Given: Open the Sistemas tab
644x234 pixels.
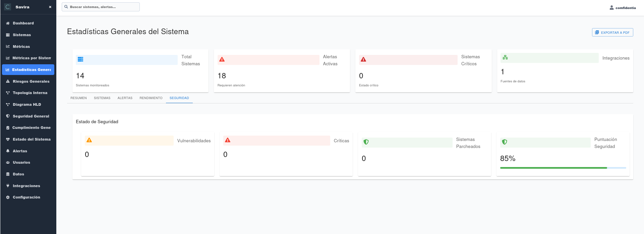Looking at the screenshot, I should coord(102,98).
